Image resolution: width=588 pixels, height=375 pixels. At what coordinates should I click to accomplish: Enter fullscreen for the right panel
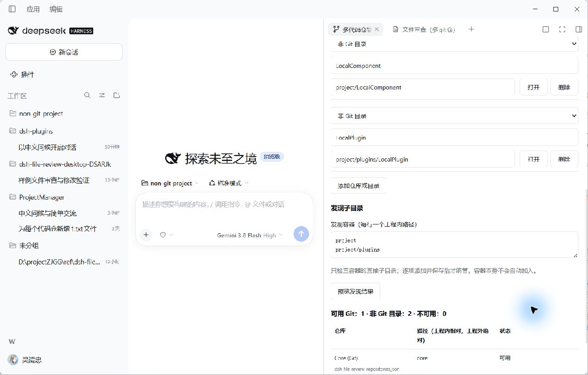click(562, 29)
